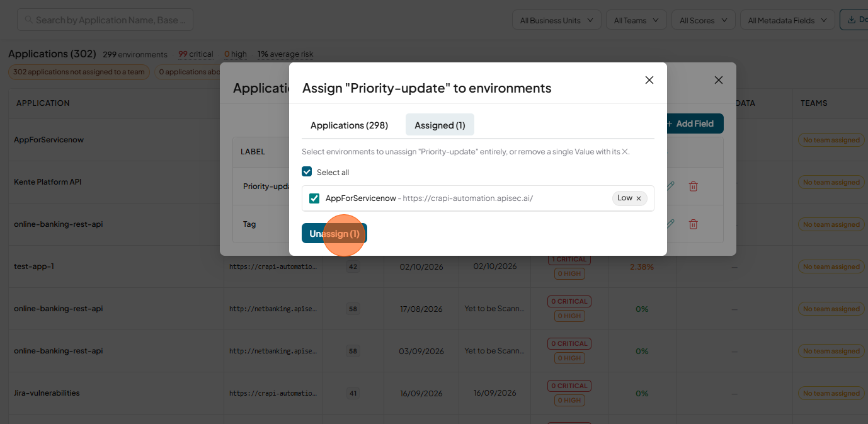Uncheck the AppForServicenow environment checkbox

[314, 198]
